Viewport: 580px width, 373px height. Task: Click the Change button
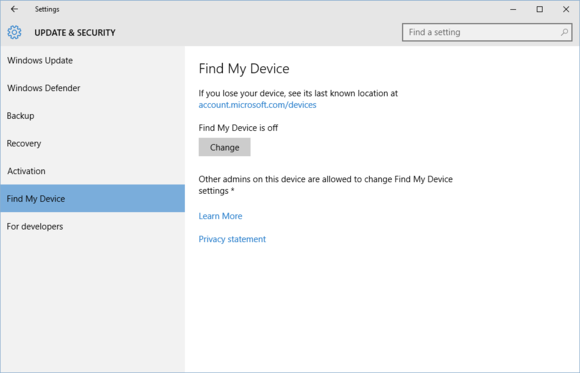[225, 147]
